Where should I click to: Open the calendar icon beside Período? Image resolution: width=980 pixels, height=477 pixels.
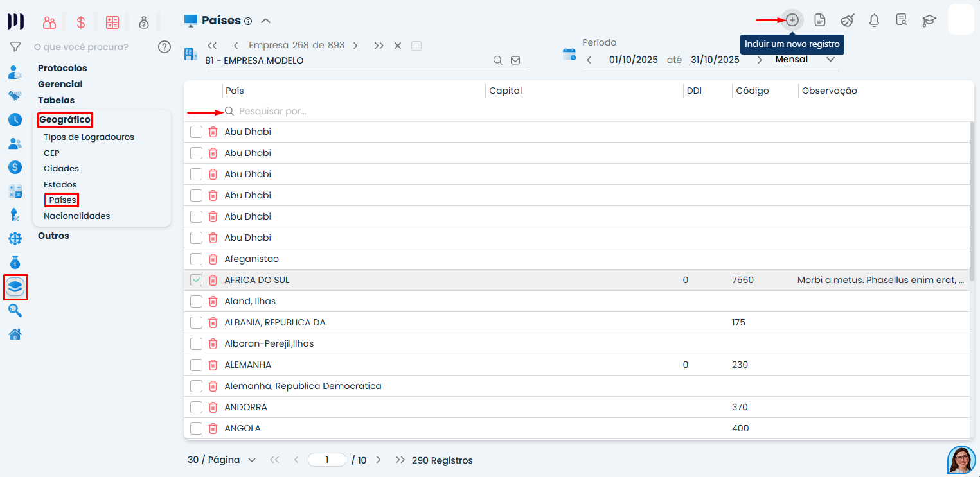coord(569,54)
